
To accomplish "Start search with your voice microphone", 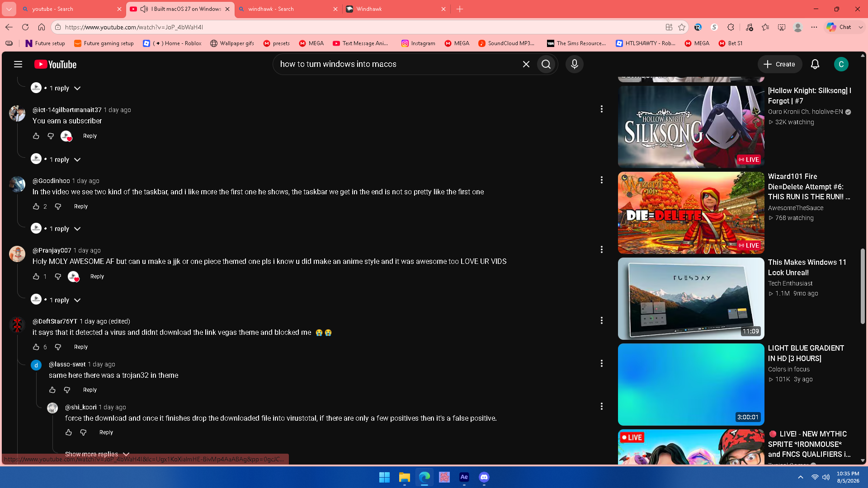I will (x=575, y=64).
